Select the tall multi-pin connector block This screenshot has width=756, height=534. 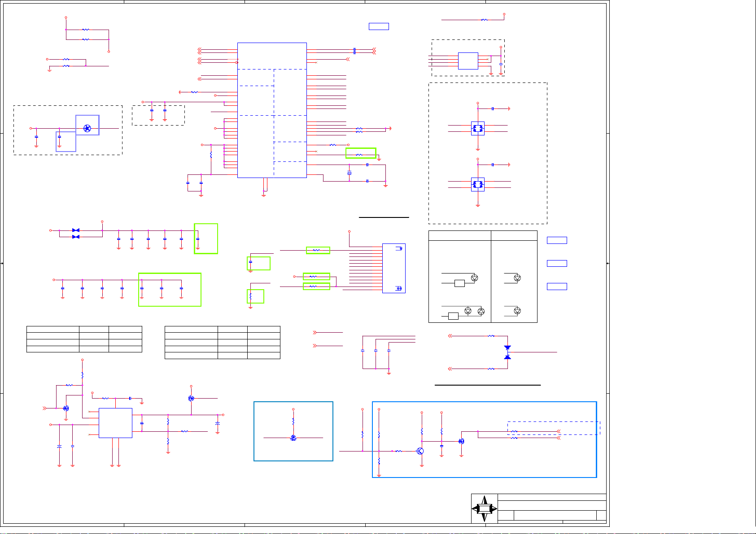coord(394,268)
